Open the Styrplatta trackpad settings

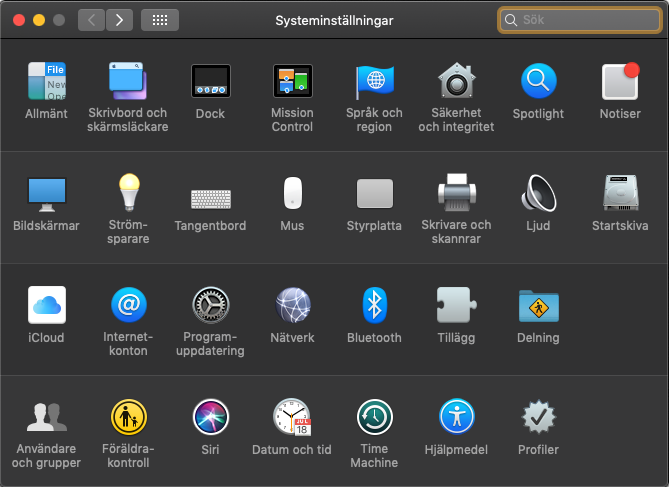click(374, 193)
